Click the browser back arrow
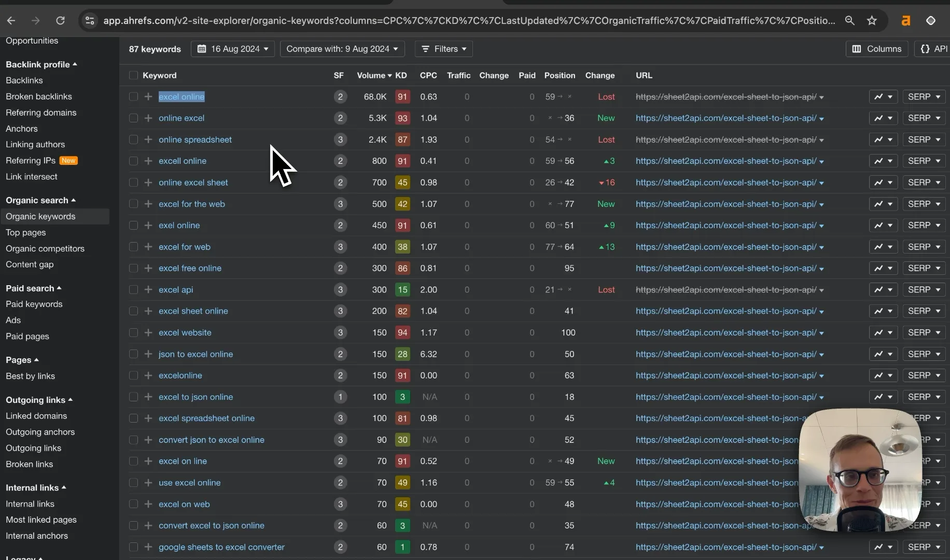The image size is (950, 560). [x=11, y=20]
